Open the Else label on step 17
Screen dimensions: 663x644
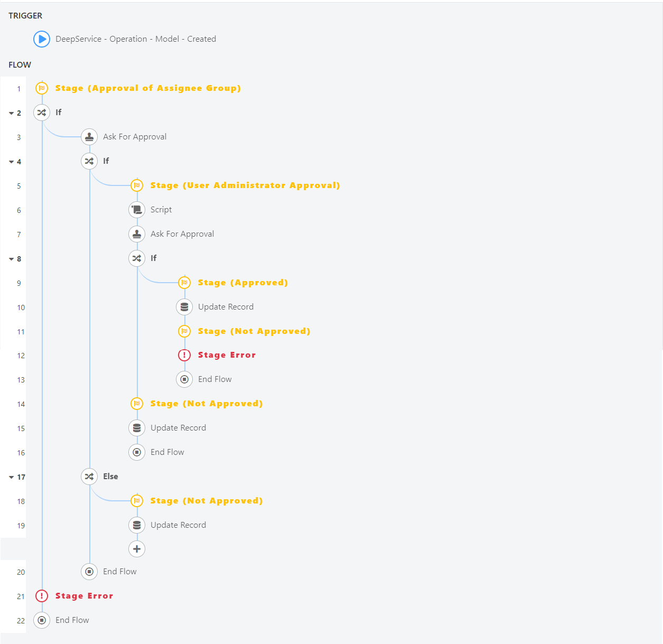pyautogui.click(x=110, y=477)
